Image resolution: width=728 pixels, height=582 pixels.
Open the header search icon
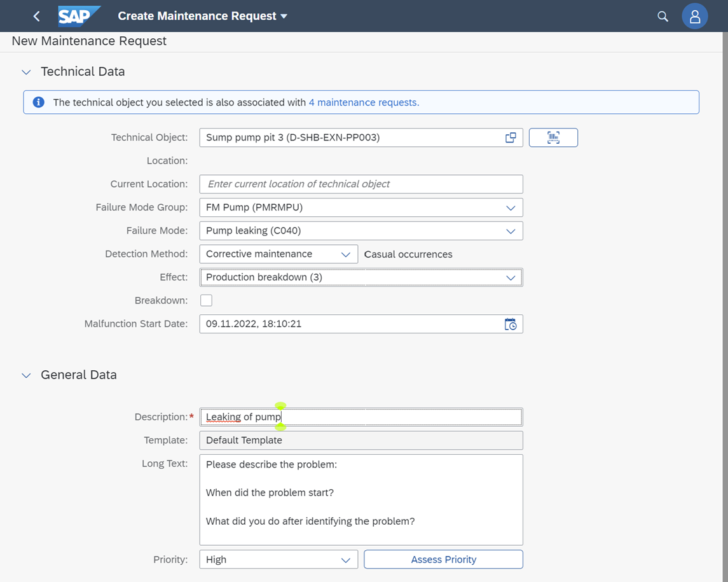pyautogui.click(x=663, y=17)
